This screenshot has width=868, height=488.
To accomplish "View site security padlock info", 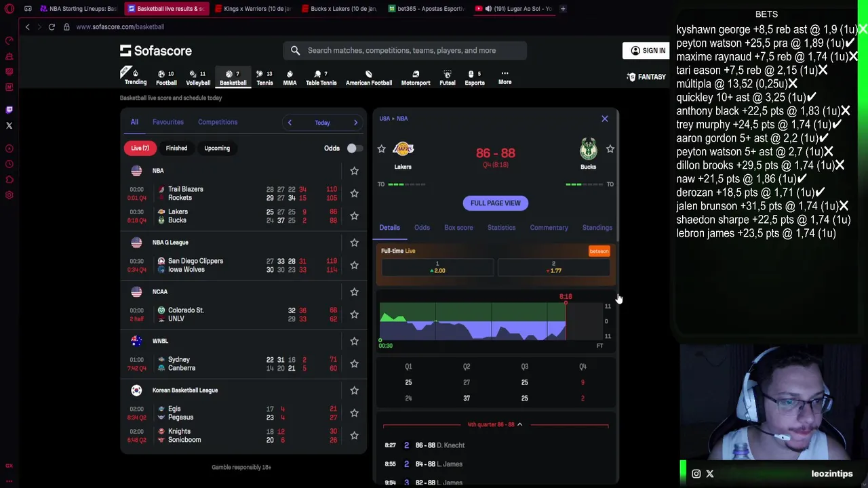I will pos(66,26).
